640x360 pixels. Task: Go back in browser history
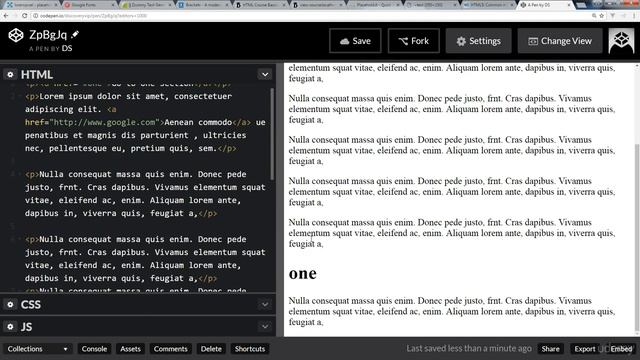pyautogui.click(x=6, y=16)
